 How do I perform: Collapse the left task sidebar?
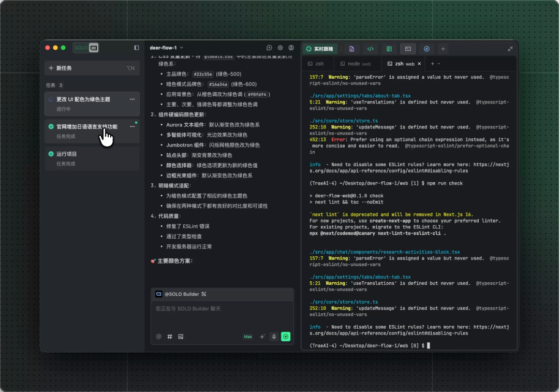click(137, 48)
